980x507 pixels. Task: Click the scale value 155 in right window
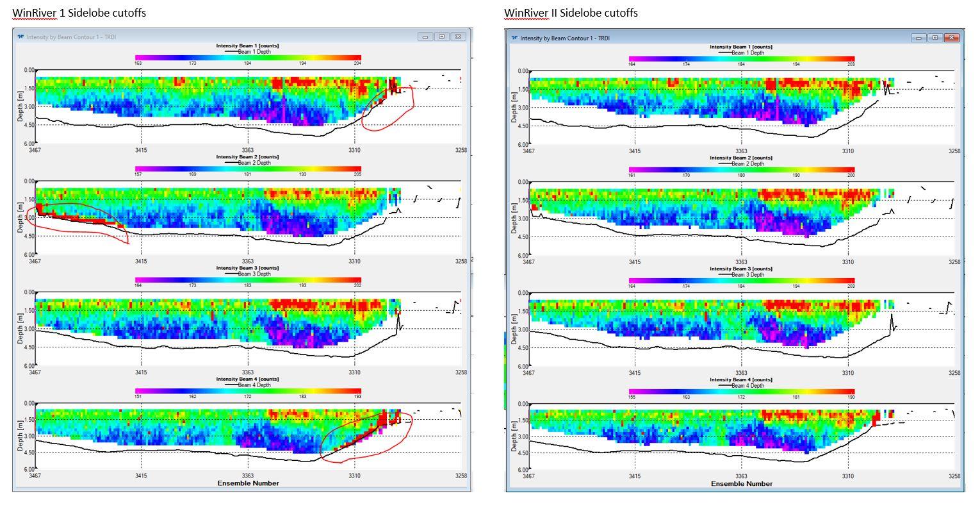click(632, 397)
